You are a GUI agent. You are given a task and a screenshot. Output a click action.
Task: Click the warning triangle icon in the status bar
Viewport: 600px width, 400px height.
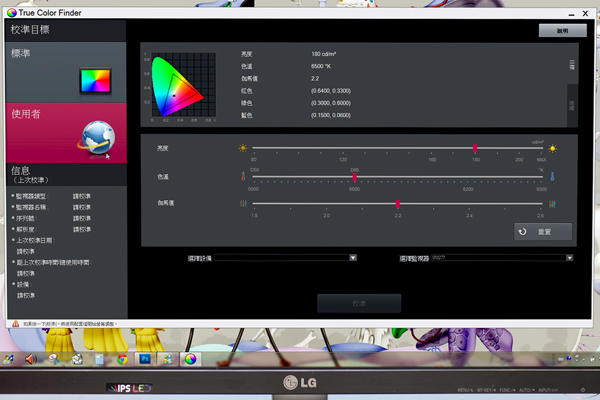point(15,324)
